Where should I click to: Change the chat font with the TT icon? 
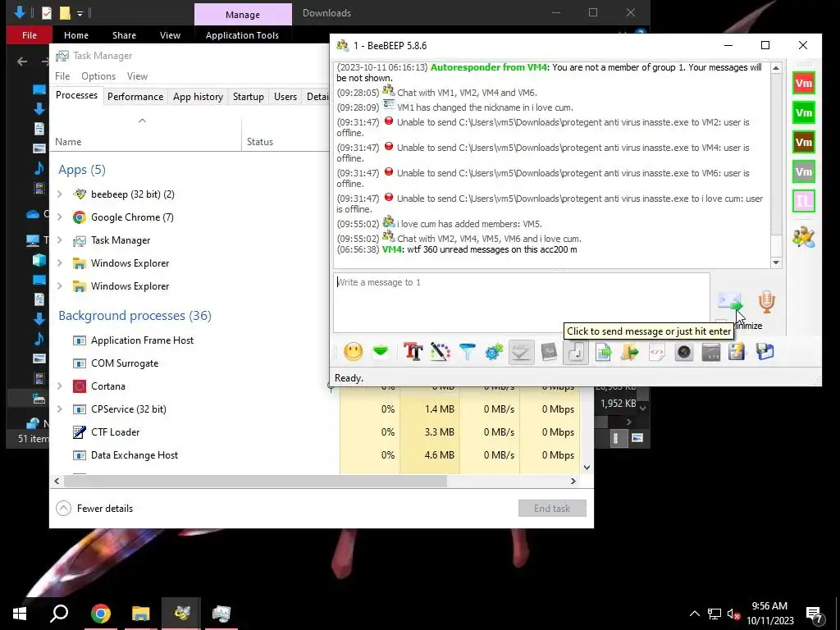point(413,352)
